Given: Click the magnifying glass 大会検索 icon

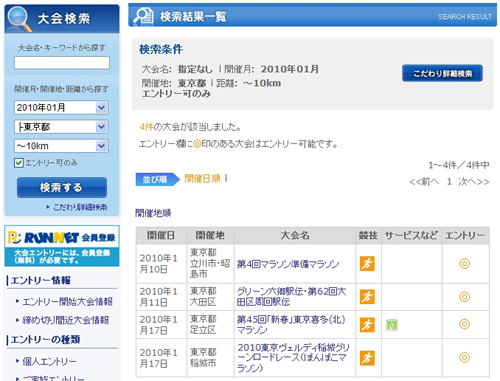Looking at the screenshot, I should [19, 18].
